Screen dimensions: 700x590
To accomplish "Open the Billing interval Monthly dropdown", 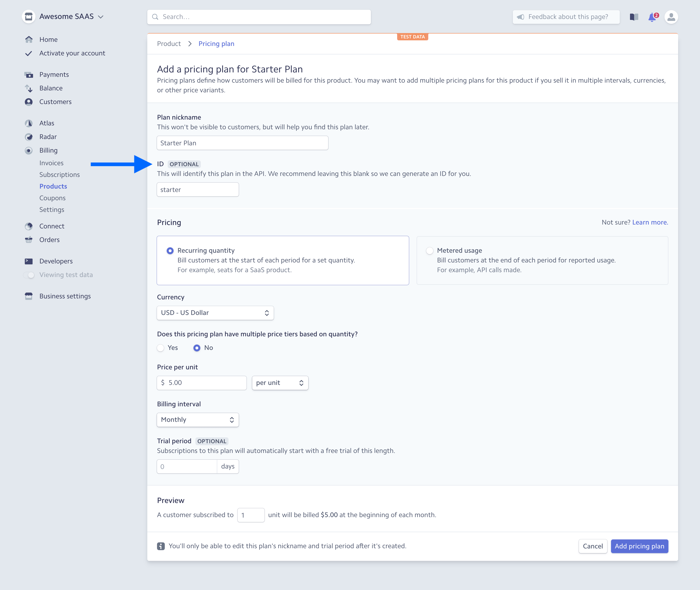I will pos(197,420).
